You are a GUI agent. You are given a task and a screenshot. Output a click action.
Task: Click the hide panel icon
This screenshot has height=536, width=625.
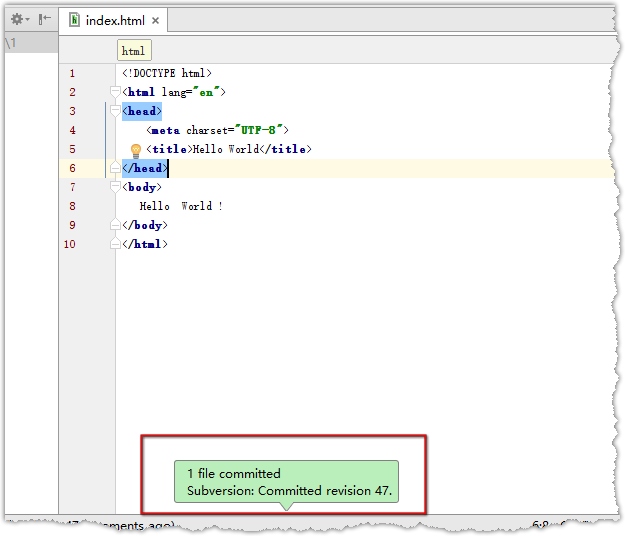point(45,19)
